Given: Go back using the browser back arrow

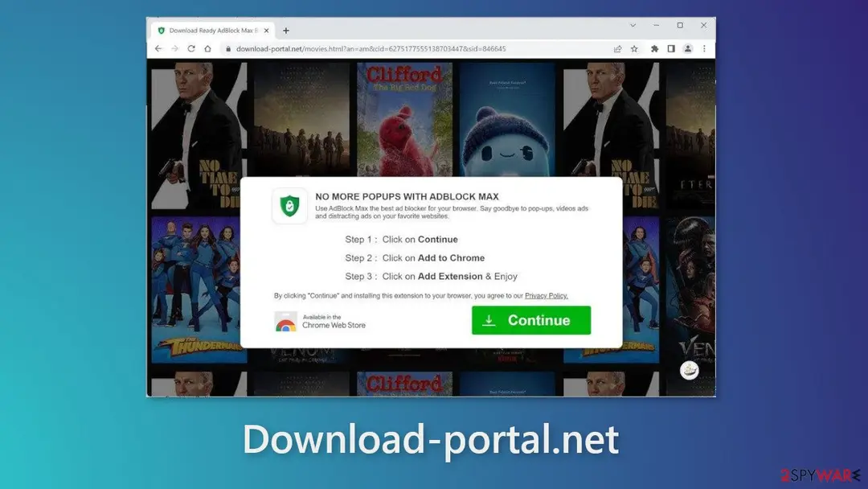Looking at the screenshot, I should 158,49.
